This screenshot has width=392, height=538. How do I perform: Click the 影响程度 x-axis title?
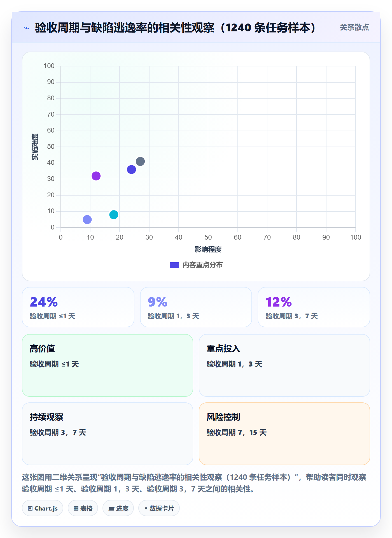pos(208,249)
